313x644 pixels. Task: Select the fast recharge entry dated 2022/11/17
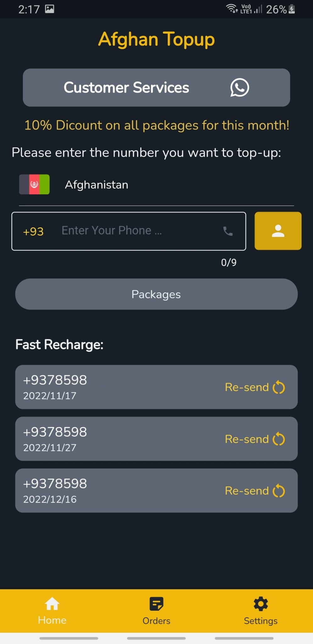click(156, 387)
